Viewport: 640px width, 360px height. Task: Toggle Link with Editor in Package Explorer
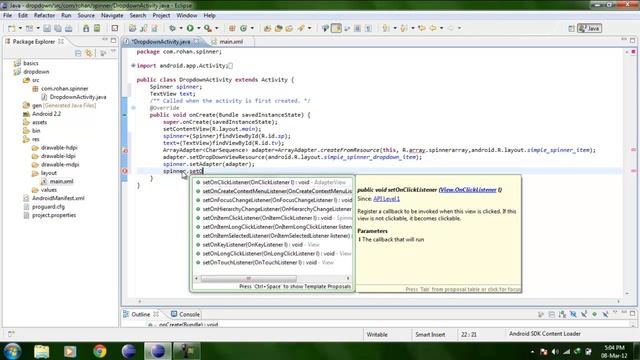89,53
